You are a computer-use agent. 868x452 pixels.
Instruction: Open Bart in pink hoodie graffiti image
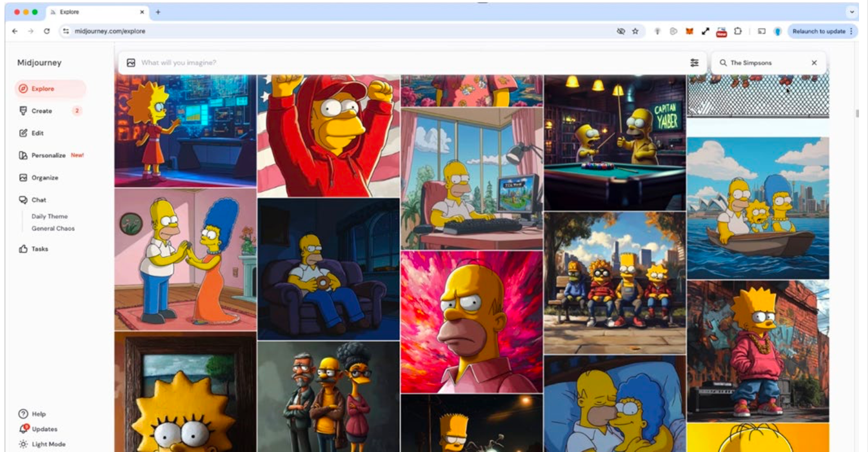[758, 351]
